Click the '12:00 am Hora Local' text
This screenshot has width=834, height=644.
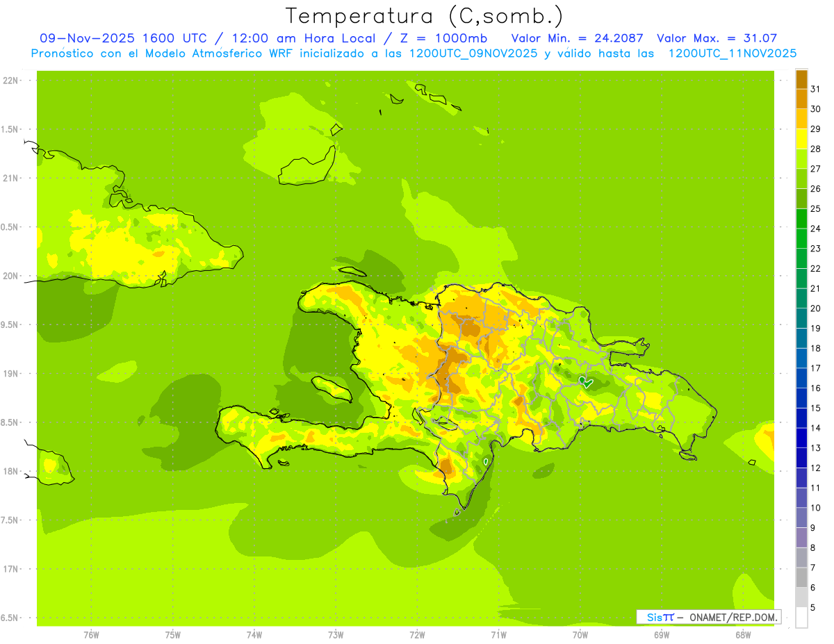click(304, 38)
